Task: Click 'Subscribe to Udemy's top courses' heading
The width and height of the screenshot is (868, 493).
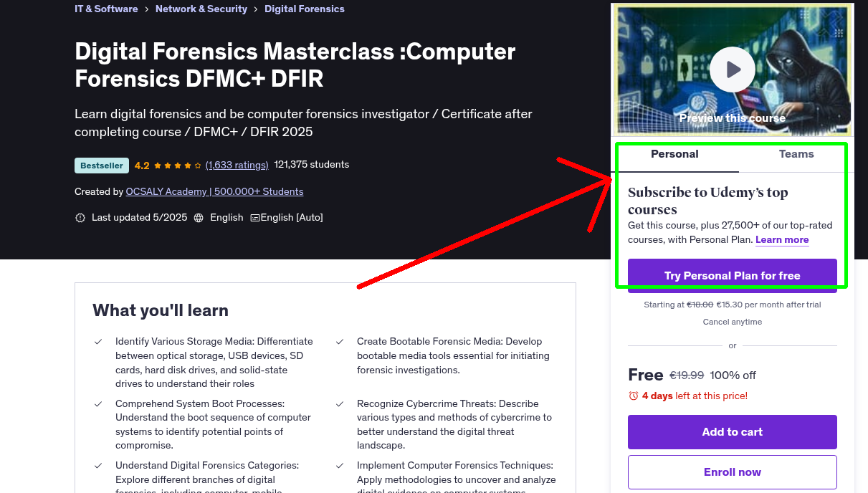Action: [x=708, y=201]
